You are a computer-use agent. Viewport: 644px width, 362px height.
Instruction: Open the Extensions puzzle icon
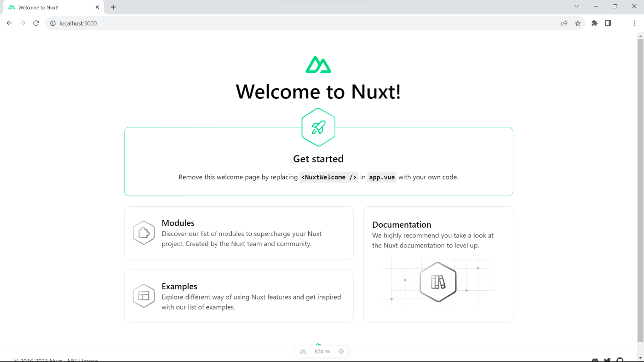[594, 23]
